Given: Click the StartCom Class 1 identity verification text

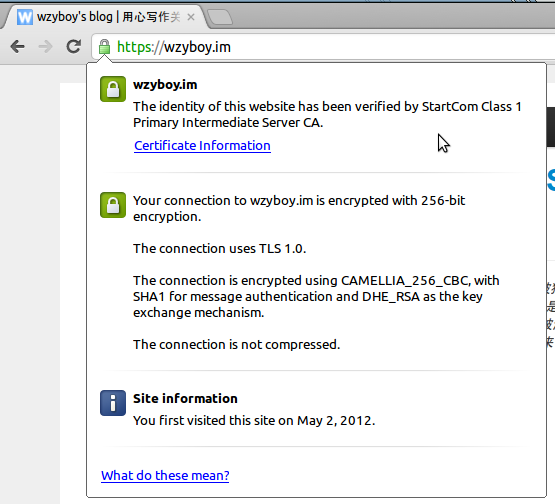Looking at the screenshot, I should [327, 114].
